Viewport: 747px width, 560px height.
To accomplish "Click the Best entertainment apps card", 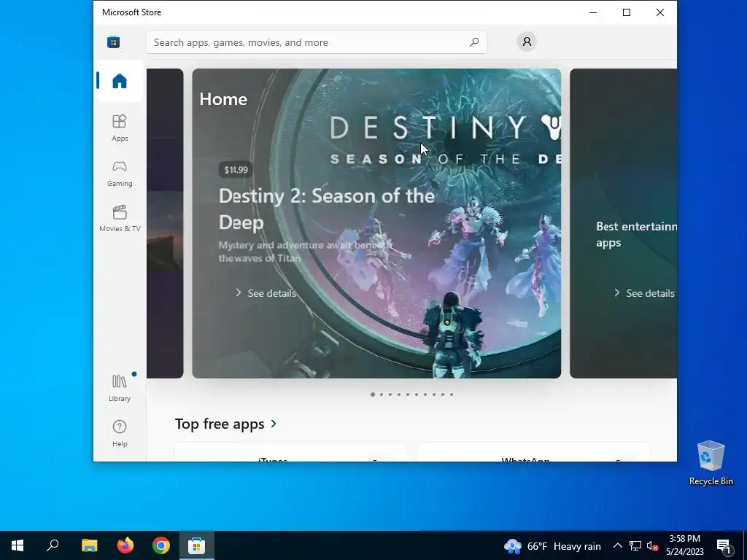I will [x=623, y=223].
